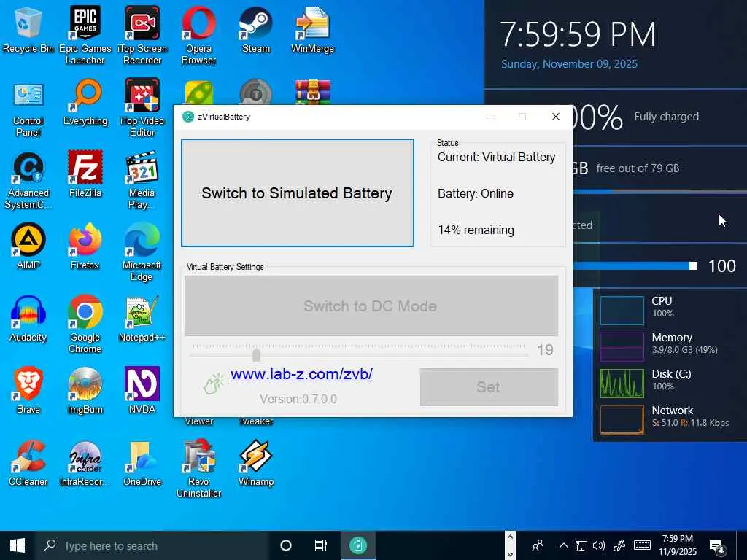Open the Windows Start menu
The image size is (747, 560).
18,545
